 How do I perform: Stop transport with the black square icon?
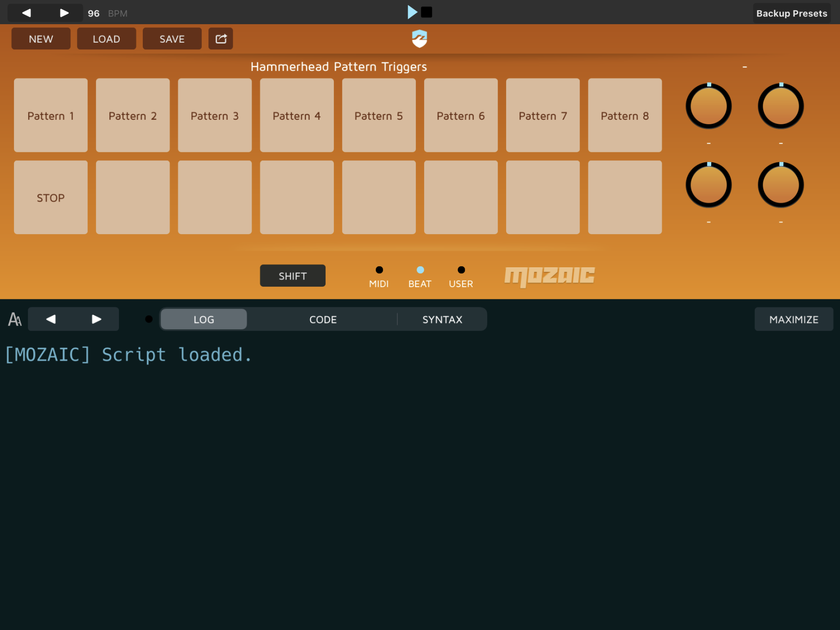point(427,12)
